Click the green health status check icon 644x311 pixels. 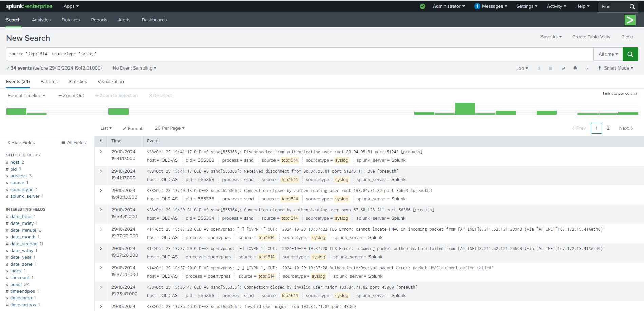[422, 6]
